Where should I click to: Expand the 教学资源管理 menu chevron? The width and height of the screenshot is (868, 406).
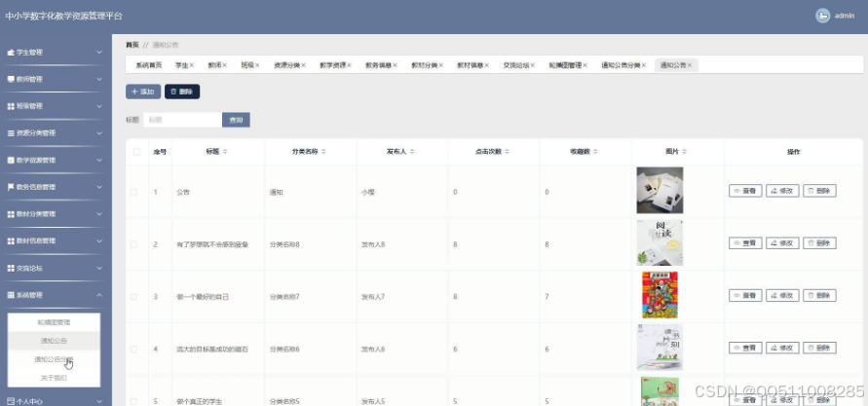pyautogui.click(x=99, y=161)
